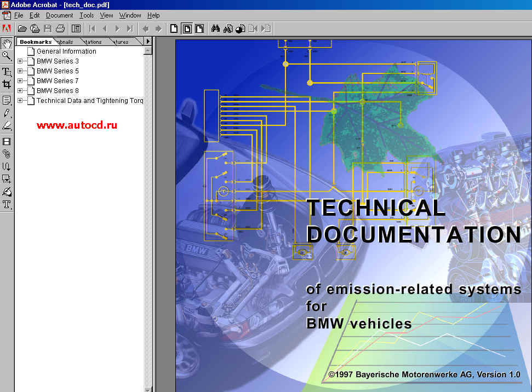Click the Print icon in toolbar
Viewport: 532px width, 392px height.
tap(60, 28)
